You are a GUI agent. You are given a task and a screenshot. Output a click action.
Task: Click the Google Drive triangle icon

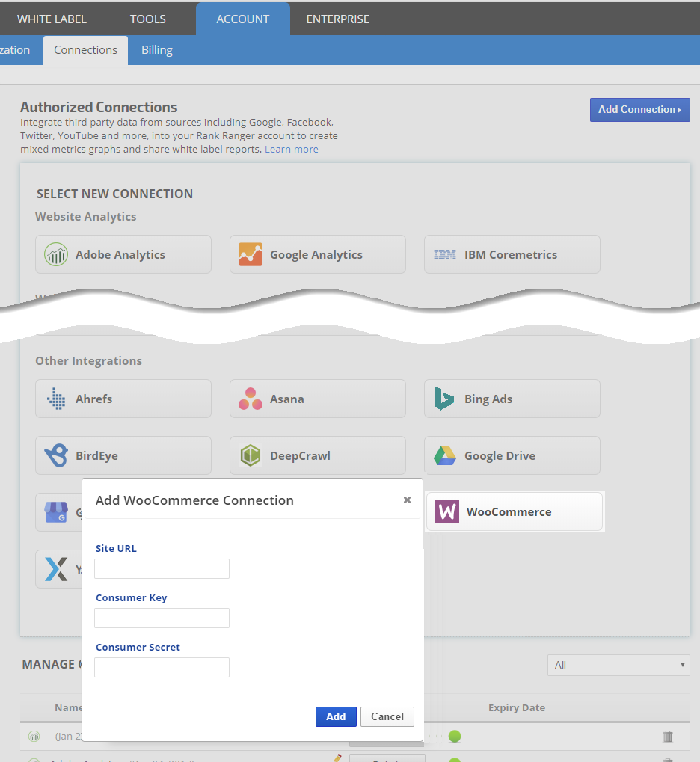pyautogui.click(x=445, y=455)
